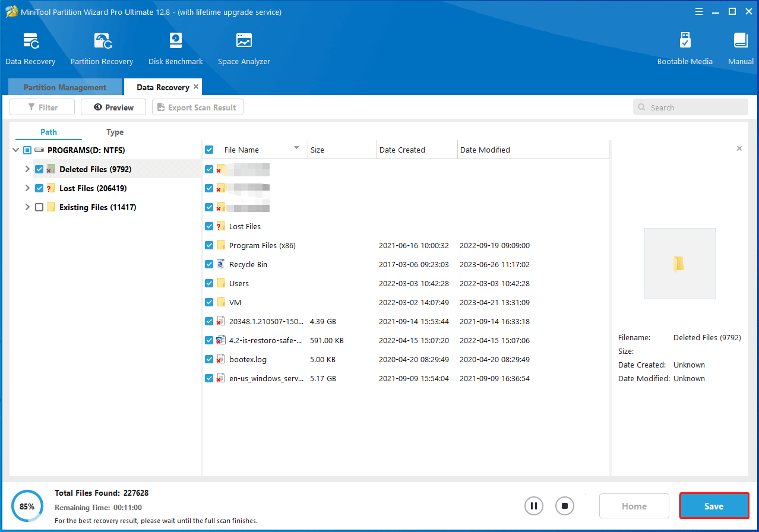Click the 20348.1.210507 file icon

221,321
